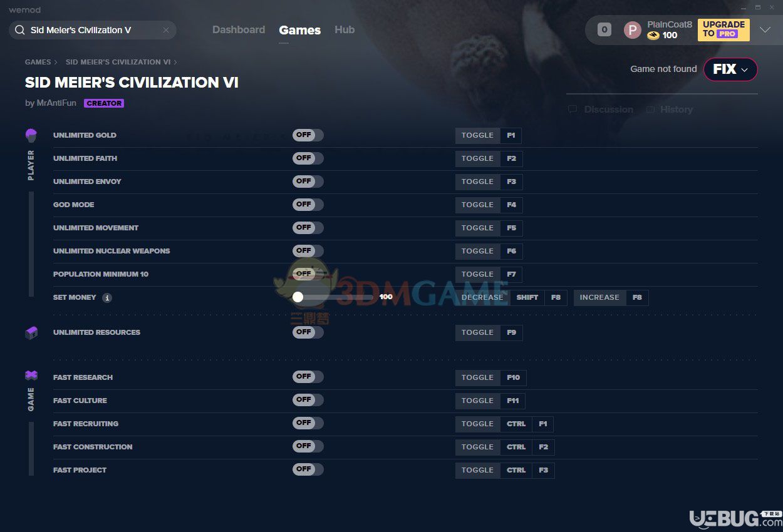Enable God Mode switch
The height and width of the screenshot is (532, 783).
coord(308,205)
